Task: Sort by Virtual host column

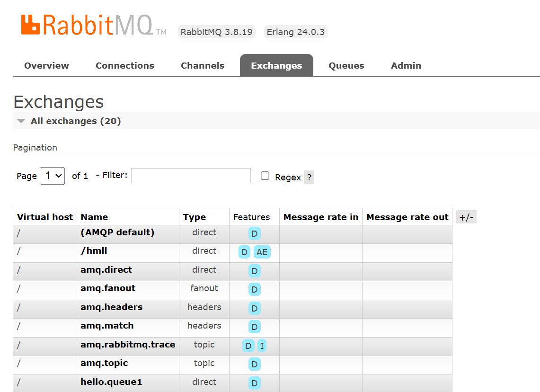Action: click(x=45, y=217)
